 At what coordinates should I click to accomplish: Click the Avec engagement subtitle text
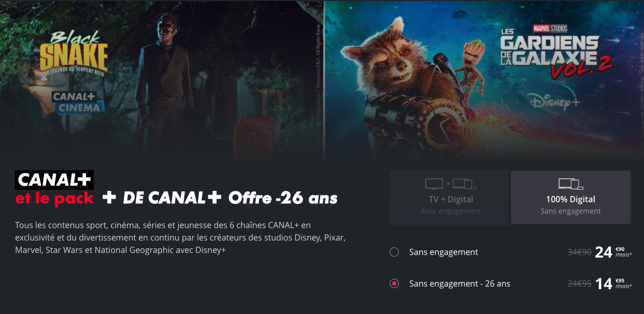451,211
